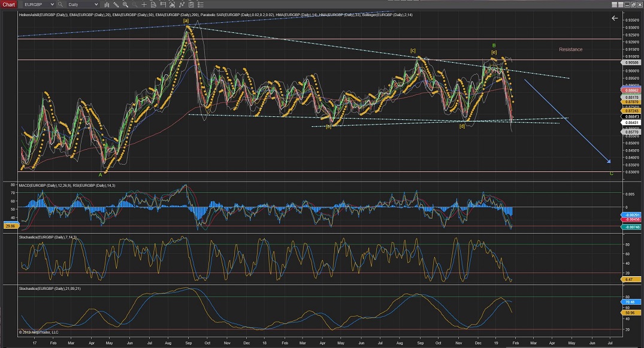Click the 0.90586 resistance price marker
The height and width of the screenshot is (348, 644).
tap(631, 62)
